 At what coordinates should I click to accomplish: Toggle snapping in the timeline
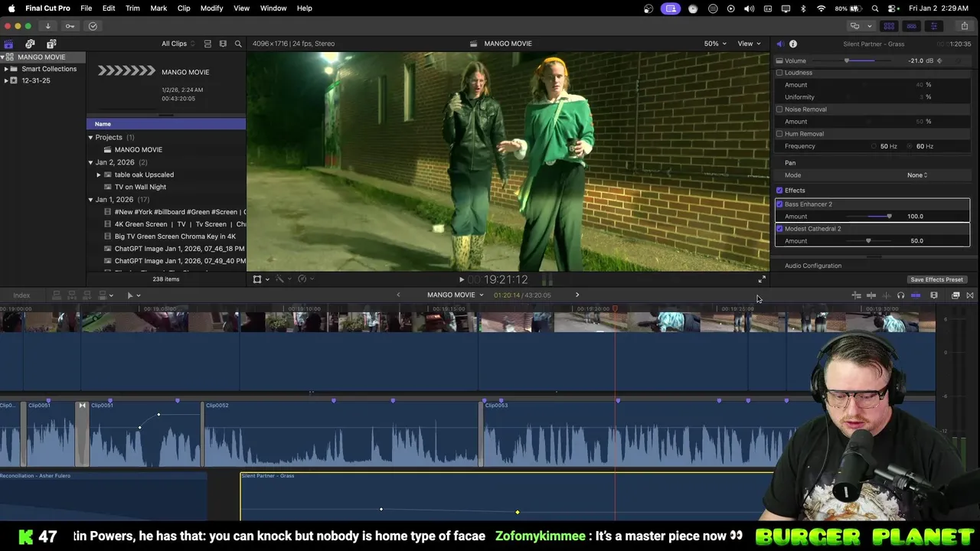[916, 295]
